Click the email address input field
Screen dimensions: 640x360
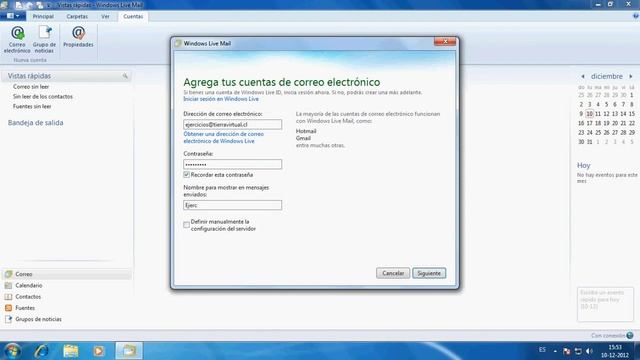232,124
